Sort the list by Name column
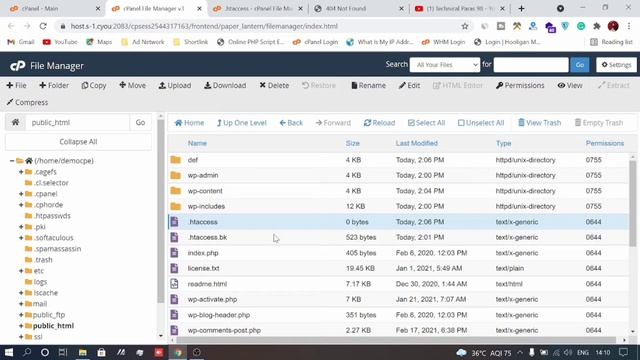The width and height of the screenshot is (640, 360). coord(197,143)
